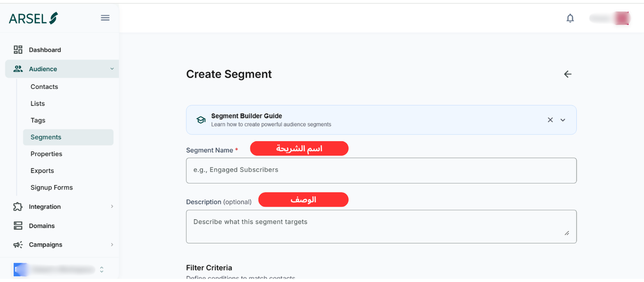Image resolution: width=644 pixels, height=282 pixels.
Task: Click the Segment Name label
Action: pyautogui.click(x=210, y=150)
